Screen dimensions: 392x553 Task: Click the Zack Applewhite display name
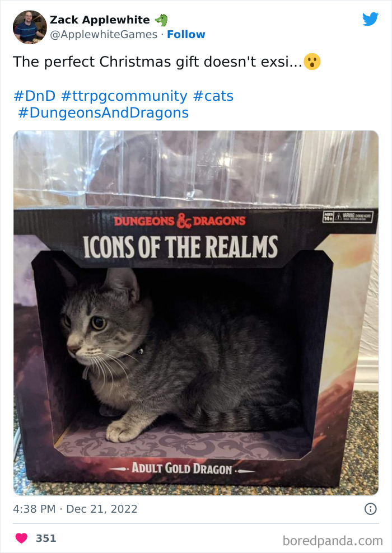tap(100, 20)
